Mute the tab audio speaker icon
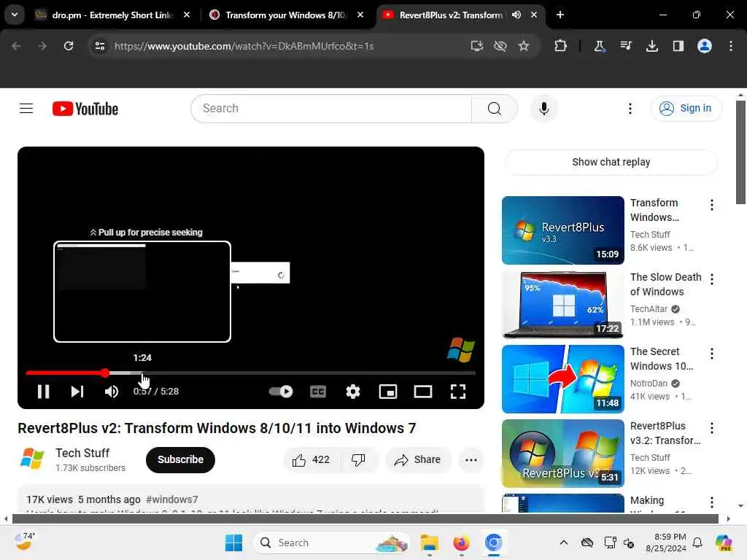Image resolution: width=747 pixels, height=560 pixels. (x=516, y=15)
